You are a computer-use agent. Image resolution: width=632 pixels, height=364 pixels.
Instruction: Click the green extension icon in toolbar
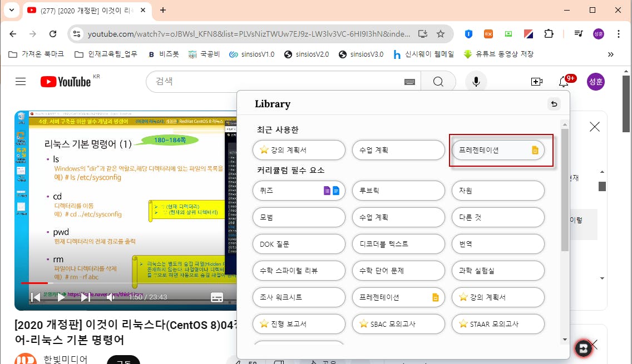point(508,34)
